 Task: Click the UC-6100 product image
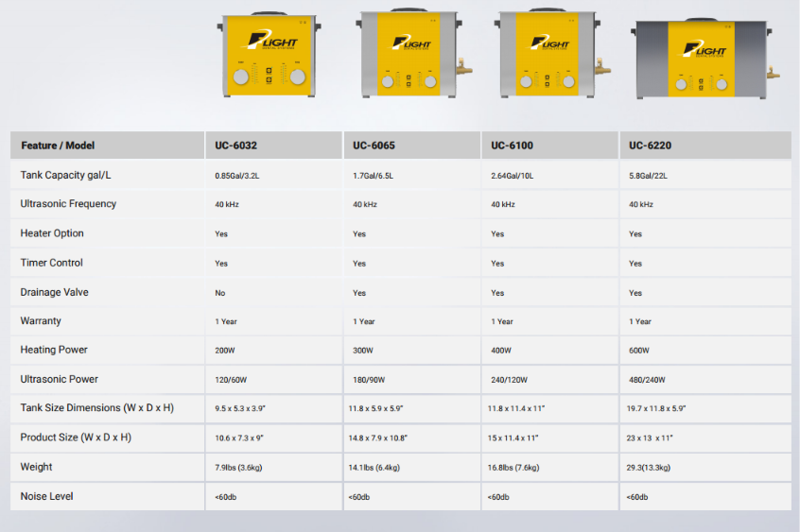pos(552,53)
